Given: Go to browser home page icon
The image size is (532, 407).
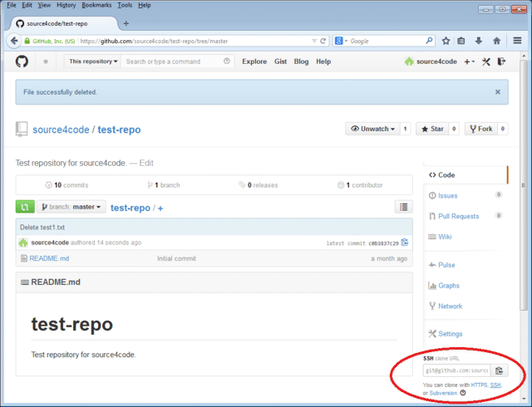Looking at the screenshot, I should point(497,41).
